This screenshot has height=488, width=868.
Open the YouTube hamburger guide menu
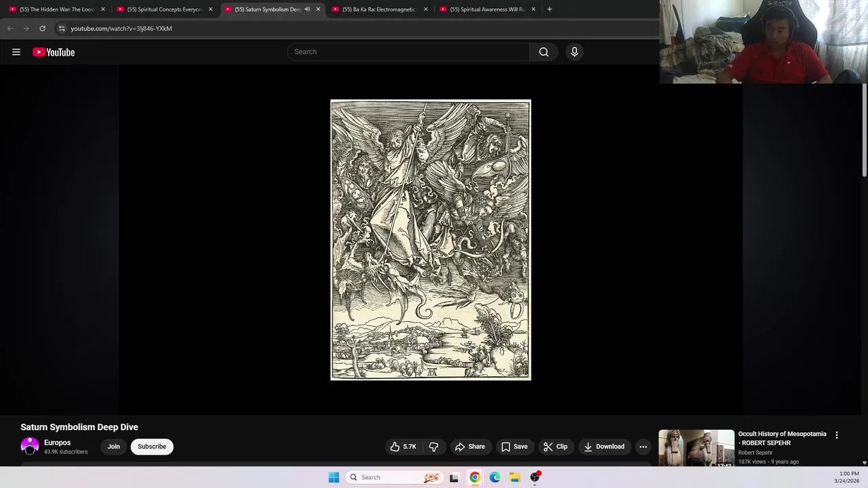coord(16,52)
